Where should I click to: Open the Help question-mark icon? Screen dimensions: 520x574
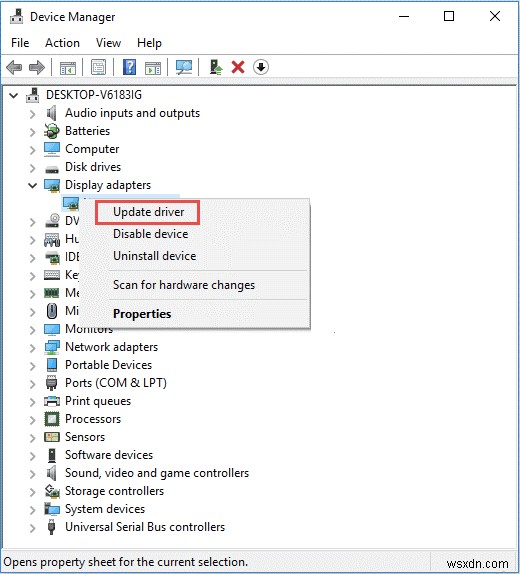pyautogui.click(x=129, y=67)
